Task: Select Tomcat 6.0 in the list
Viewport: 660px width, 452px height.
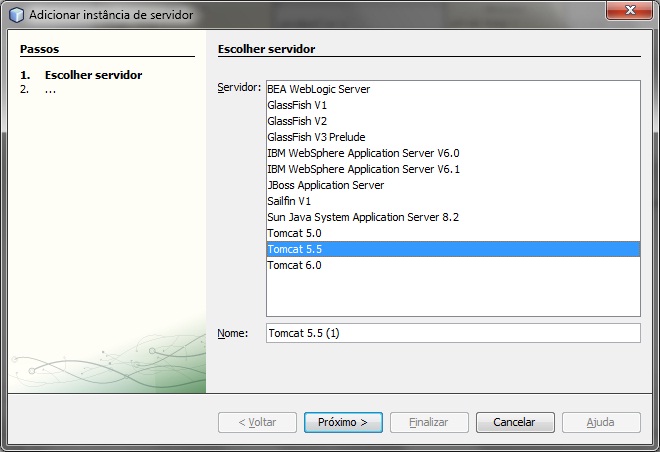Action: tap(453, 265)
